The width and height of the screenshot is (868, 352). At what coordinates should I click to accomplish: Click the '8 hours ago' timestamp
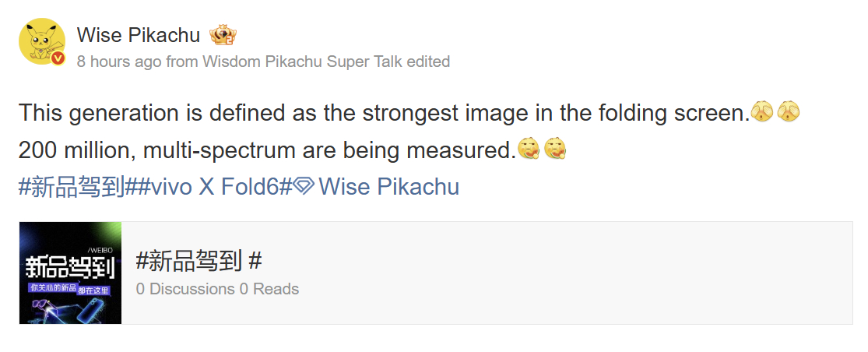click(x=119, y=62)
